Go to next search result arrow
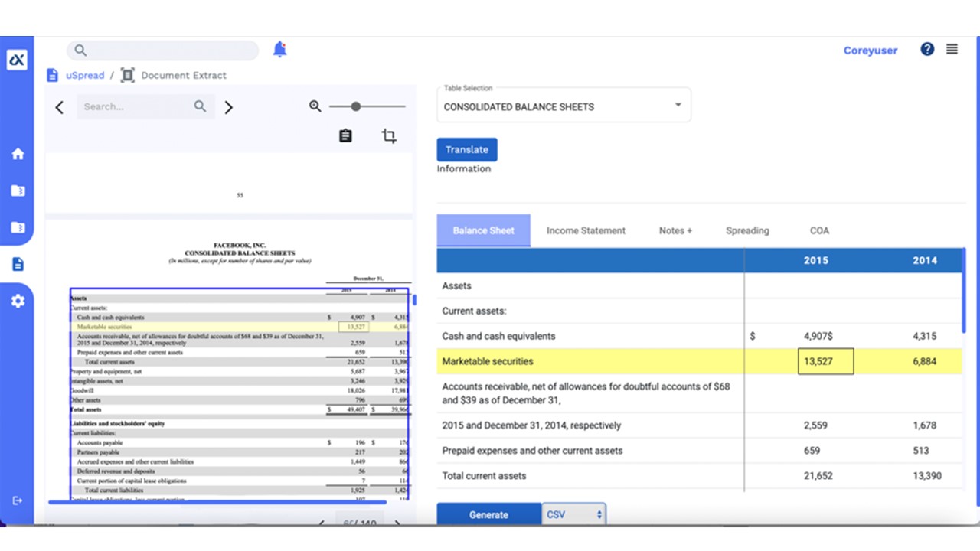This screenshot has height=551, width=980. 228,107
